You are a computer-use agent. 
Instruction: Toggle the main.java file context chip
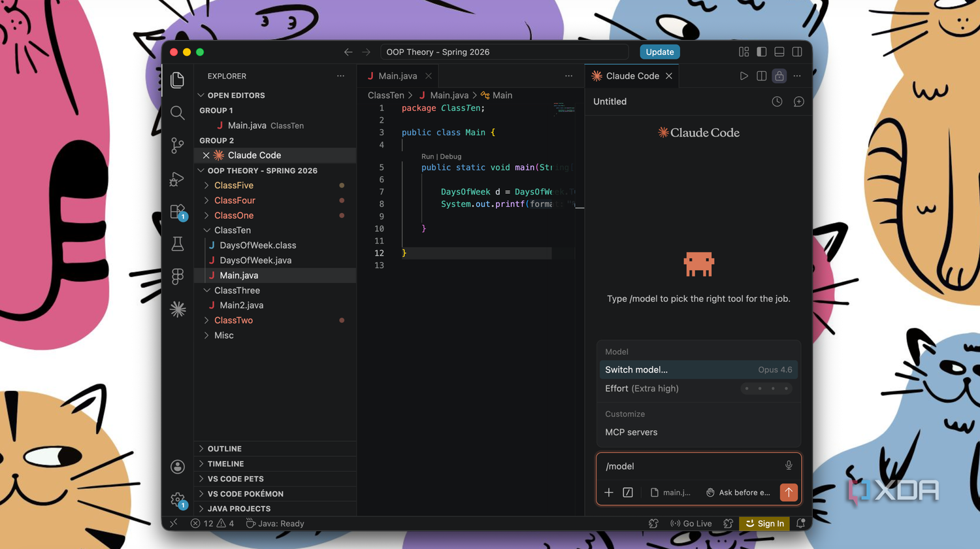(671, 492)
